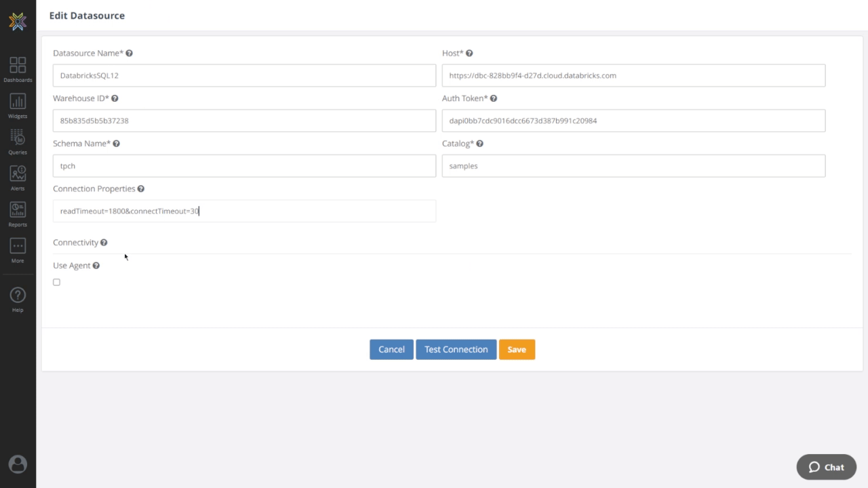Open the Dashboards section
Image resolution: width=868 pixels, height=488 pixels.
point(18,68)
